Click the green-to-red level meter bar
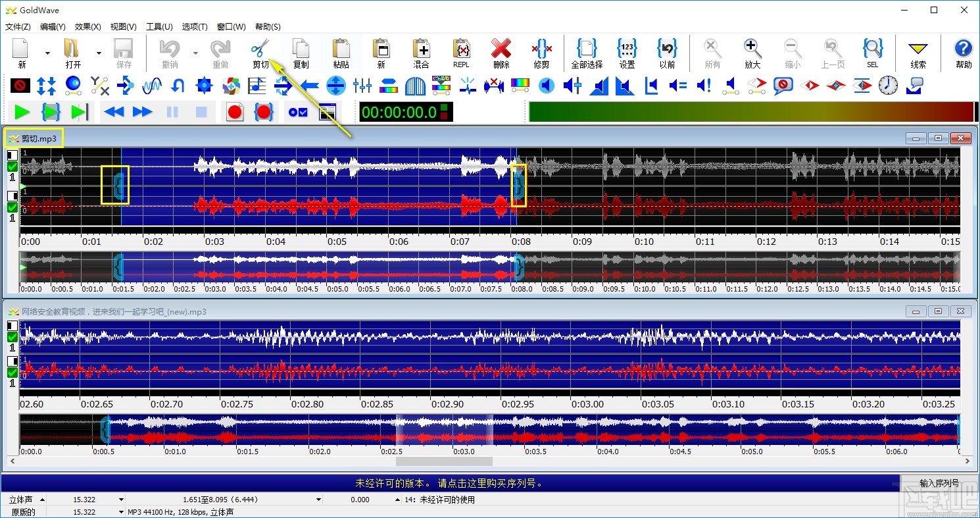Image resolution: width=980 pixels, height=518 pixels. click(x=751, y=112)
